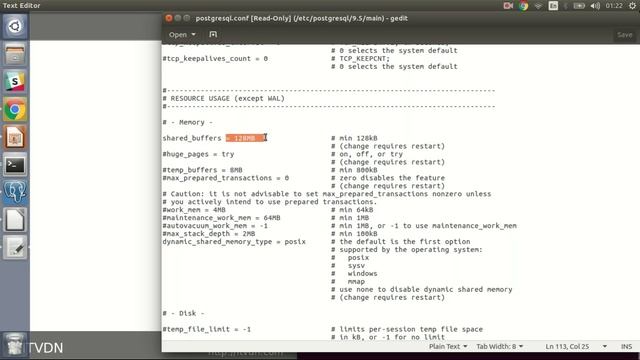
Task: Click '# limits per-session temp file space' comment
Action: pyautogui.click(x=407, y=329)
